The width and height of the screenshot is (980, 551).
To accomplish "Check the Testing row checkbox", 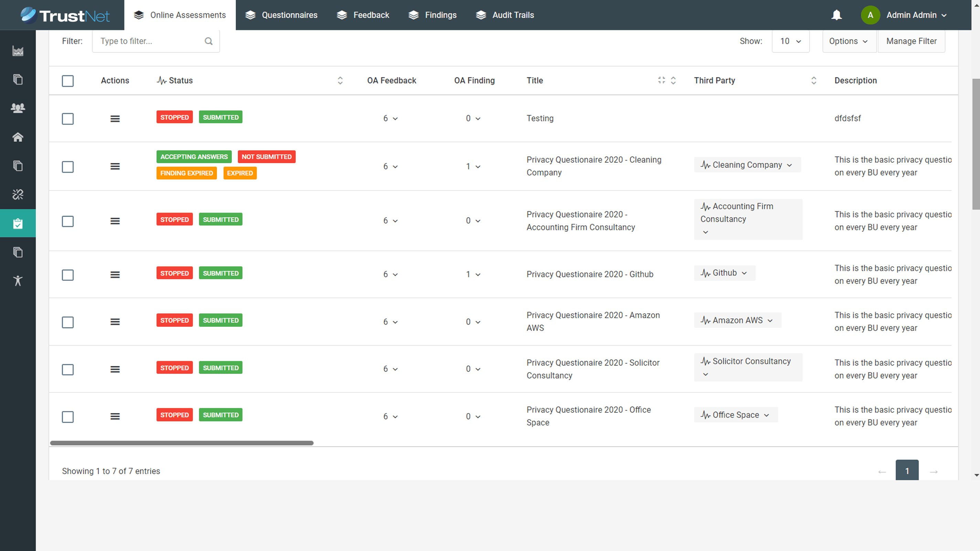I will 68,119.
